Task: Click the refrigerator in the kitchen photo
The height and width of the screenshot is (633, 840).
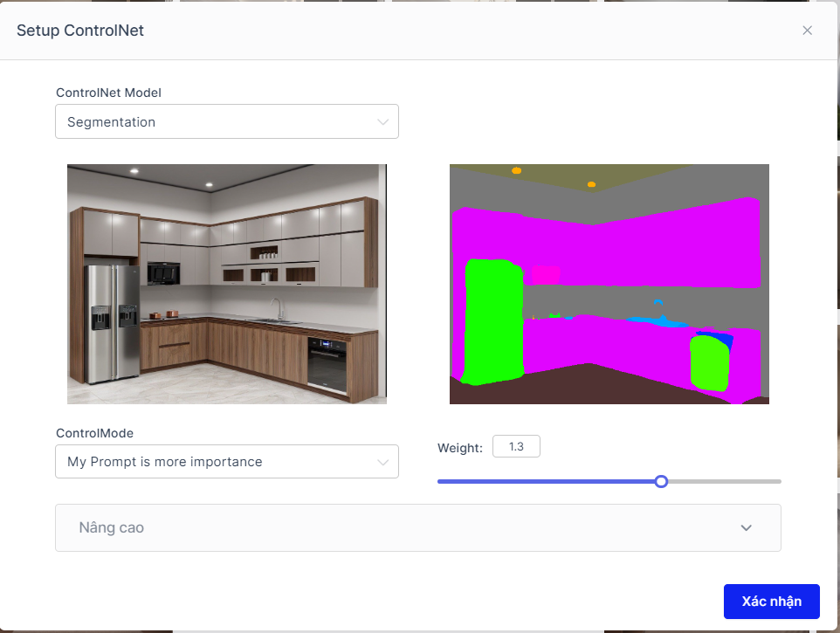Action: (x=112, y=323)
